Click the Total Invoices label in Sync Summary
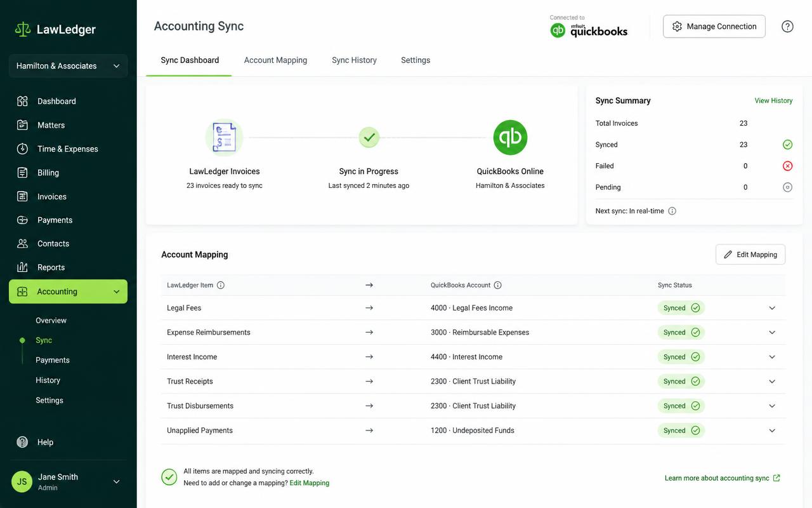 pos(617,123)
